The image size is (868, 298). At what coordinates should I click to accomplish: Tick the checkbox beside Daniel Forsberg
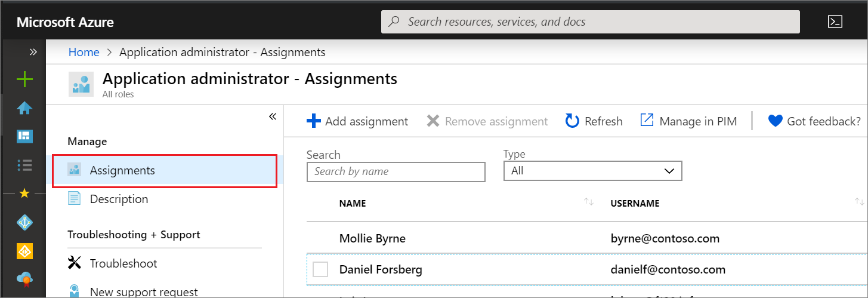[320, 269]
